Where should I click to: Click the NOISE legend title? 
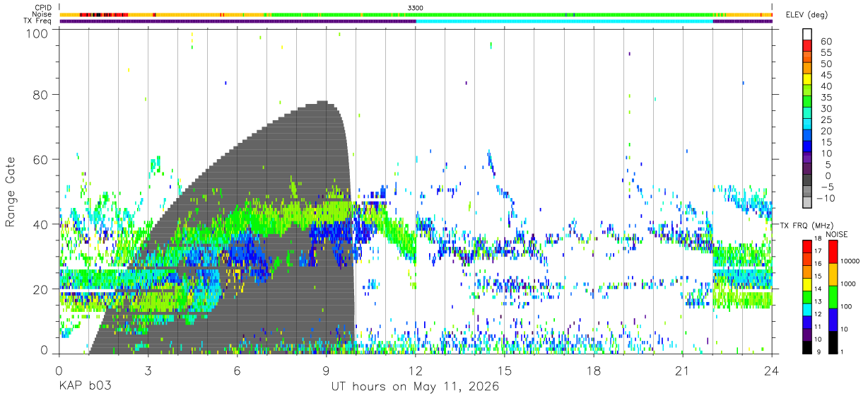836,234
